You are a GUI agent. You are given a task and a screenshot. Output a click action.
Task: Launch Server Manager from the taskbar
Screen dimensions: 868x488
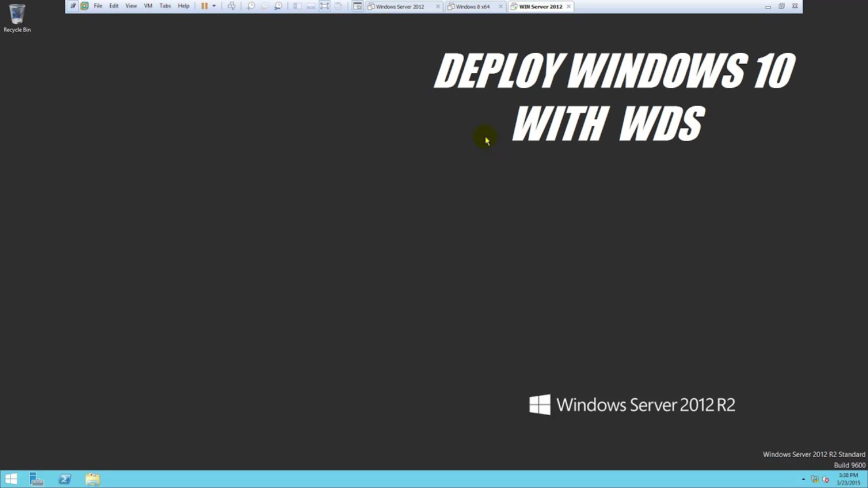[37, 479]
